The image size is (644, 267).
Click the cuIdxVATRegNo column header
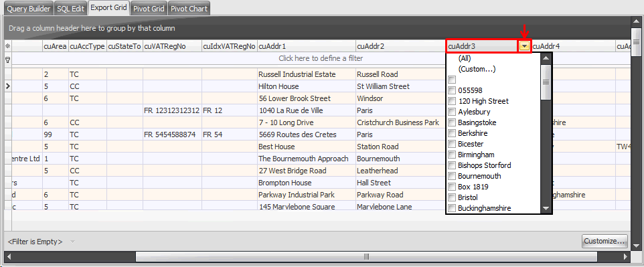(x=229, y=46)
